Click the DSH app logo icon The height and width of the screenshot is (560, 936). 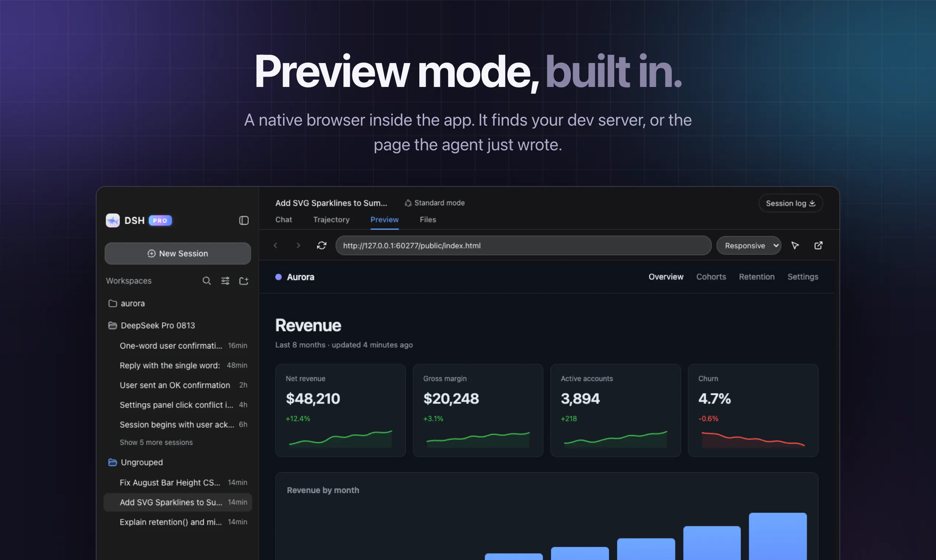pos(112,220)
